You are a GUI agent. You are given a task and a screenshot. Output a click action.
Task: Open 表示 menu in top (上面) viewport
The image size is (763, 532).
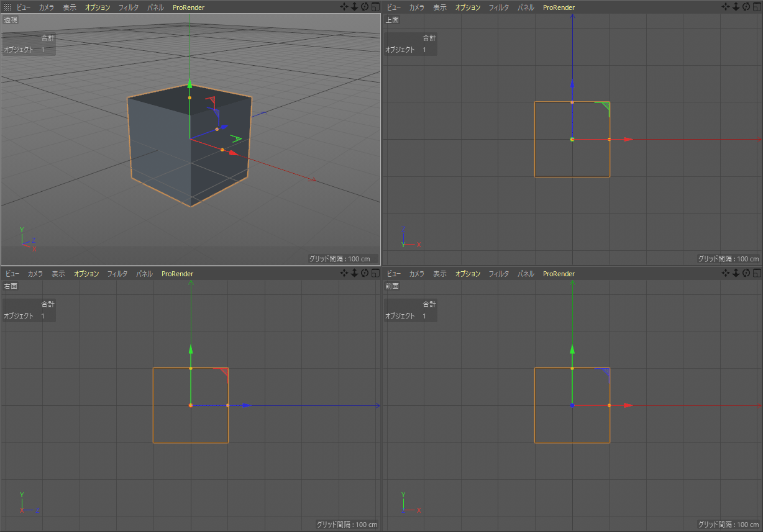[x=440, y=7]
